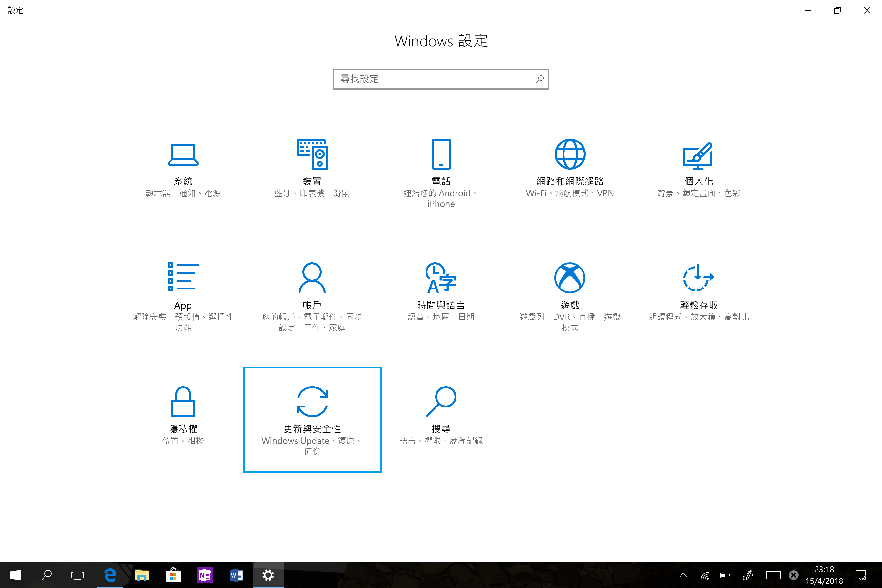882x588 pixels.
Task: Open Microsoft Word from the taskbar
Action: click(x=236, y=575)
